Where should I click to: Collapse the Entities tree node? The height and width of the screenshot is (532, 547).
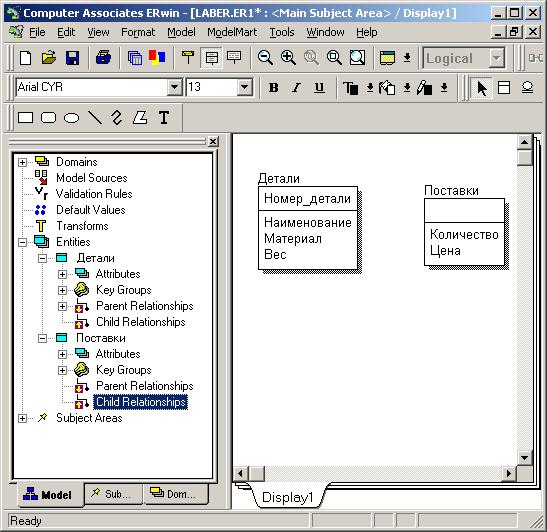tap(22, 242)
